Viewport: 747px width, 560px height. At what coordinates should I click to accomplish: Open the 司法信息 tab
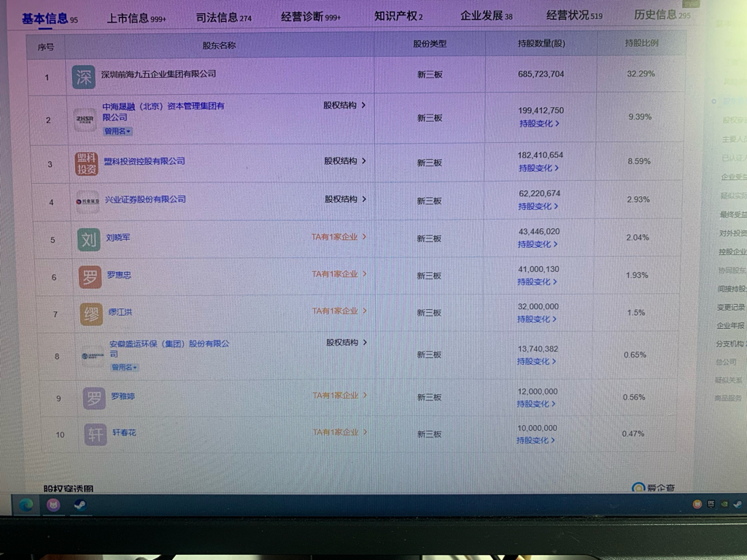223,17
